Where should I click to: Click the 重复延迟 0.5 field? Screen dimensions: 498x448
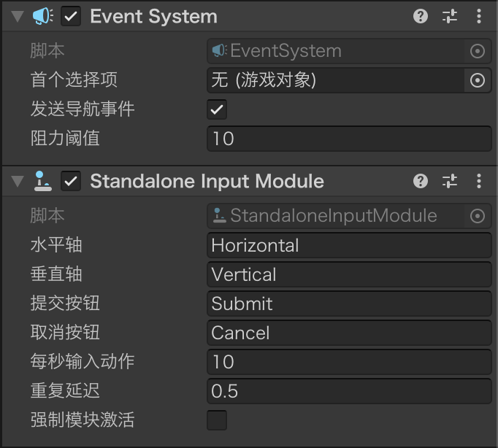click(349, 391)
